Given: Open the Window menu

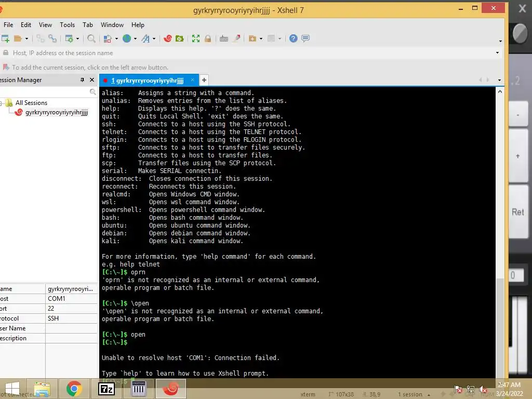Looking at the screenshot, I should (112, 25).
